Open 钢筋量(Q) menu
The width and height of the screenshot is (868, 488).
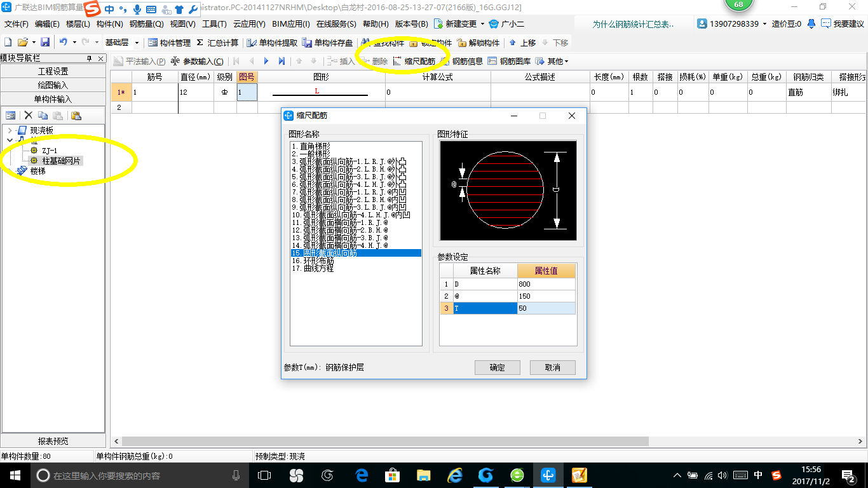point(147,24)
